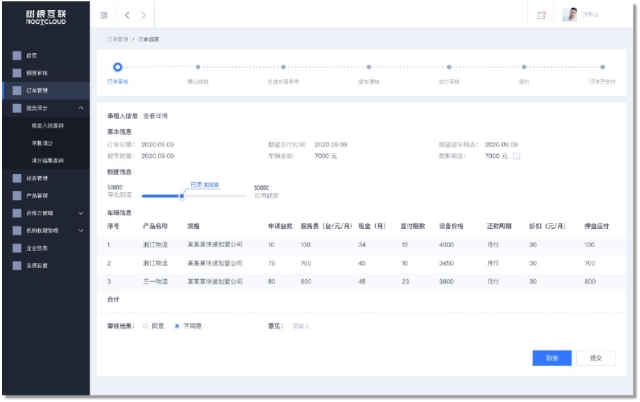Image resolution: width=640 pixels, height=402 pixels.
Task: Click the 额度 slider handle
Action: 181,195
